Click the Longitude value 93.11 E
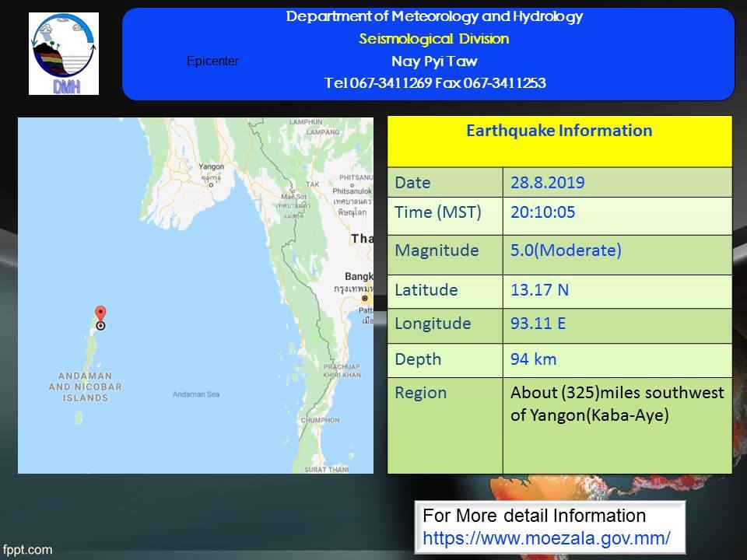This screenshot has width=747, height=560. (x=538, y=324)
